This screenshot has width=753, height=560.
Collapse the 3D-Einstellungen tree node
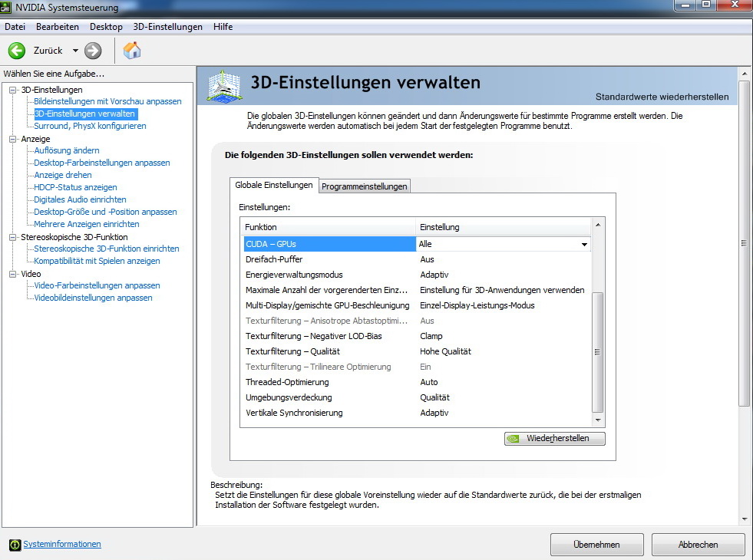[13, 90]
